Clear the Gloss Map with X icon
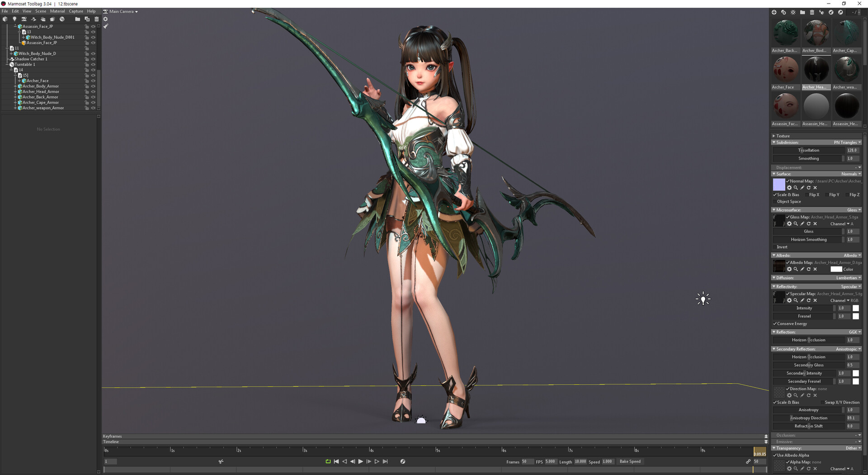This screenshot has width=868, height=475. 815,224
